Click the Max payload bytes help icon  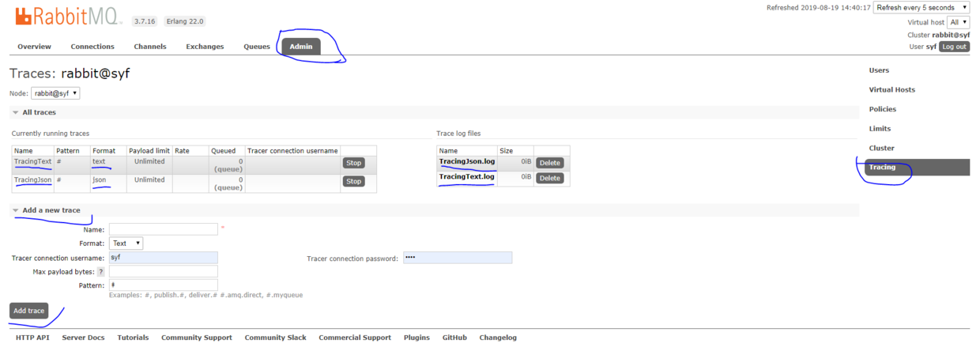(100, 272)
